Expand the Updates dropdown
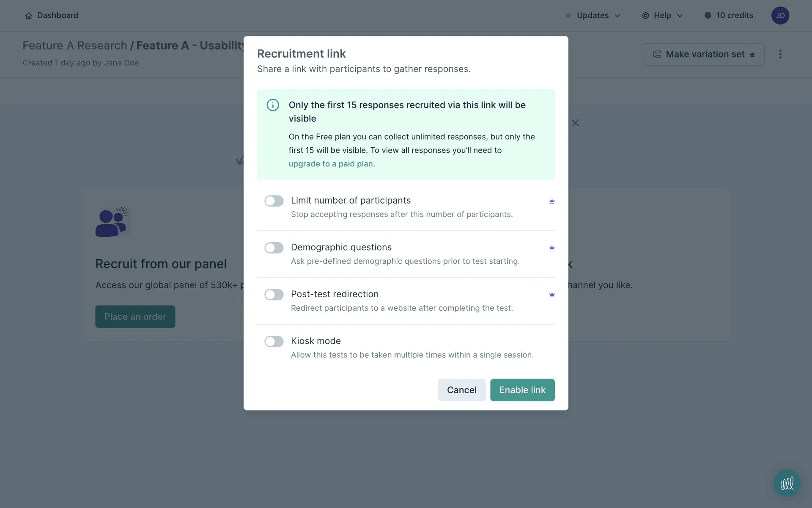 click(593, 16)
